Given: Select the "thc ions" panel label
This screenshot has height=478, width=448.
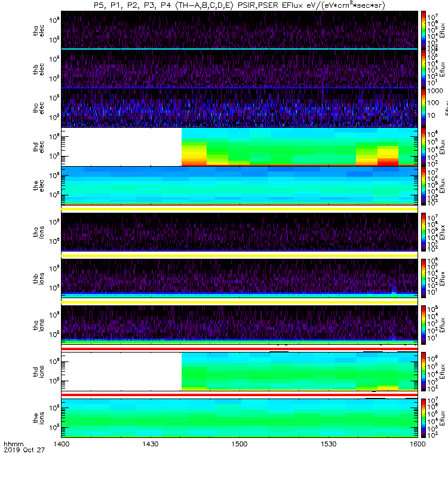Looking at the screenshot, I should click(x=39, y=325).
